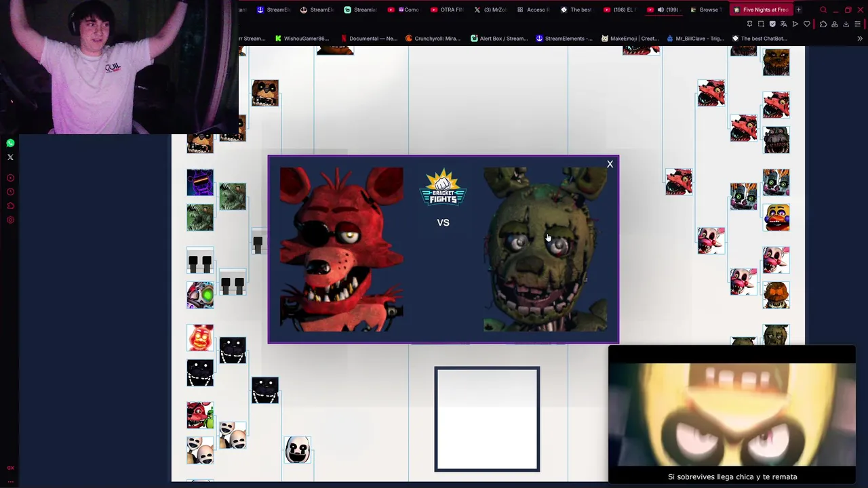This screenshot has height=488, width=868.
Task: Expand the hidden bookmarks overflow chevron
Action: [860, 39]
